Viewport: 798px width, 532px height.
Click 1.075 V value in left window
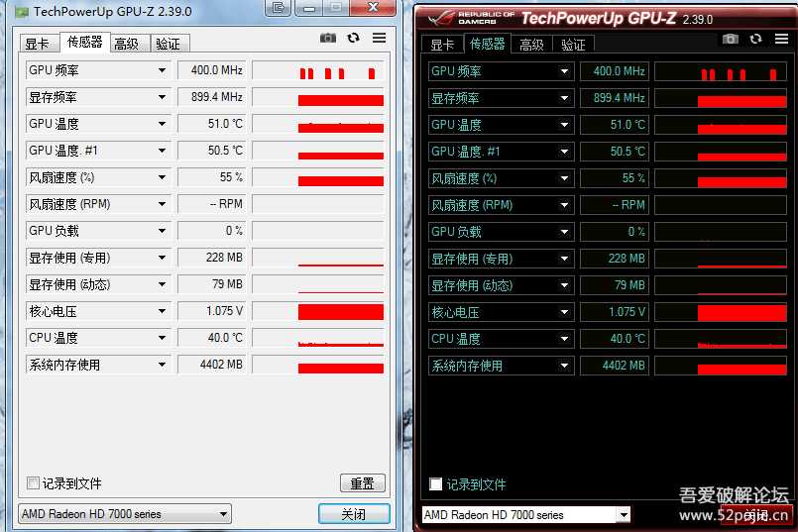[212, 311]
